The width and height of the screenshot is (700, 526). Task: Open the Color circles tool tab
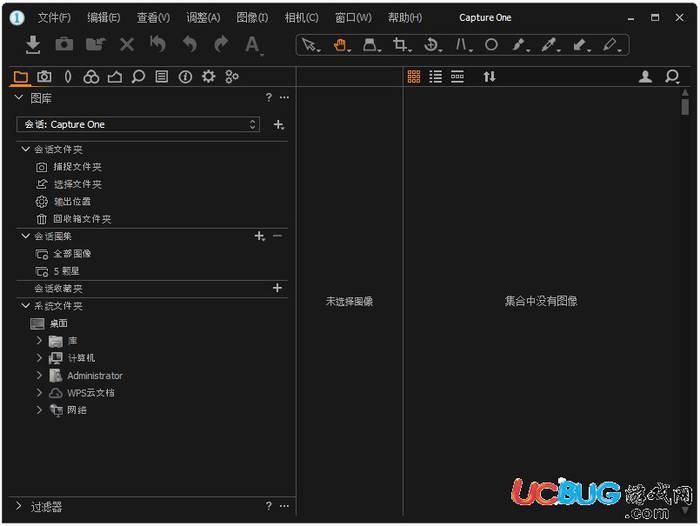tap(91, 77)
